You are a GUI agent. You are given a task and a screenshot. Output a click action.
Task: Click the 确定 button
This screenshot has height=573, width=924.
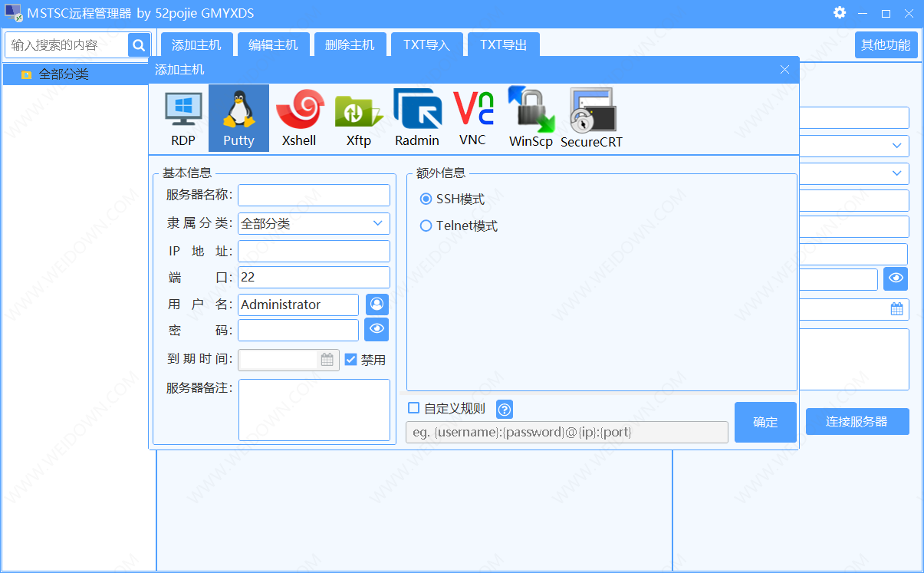tap(765, 422)
